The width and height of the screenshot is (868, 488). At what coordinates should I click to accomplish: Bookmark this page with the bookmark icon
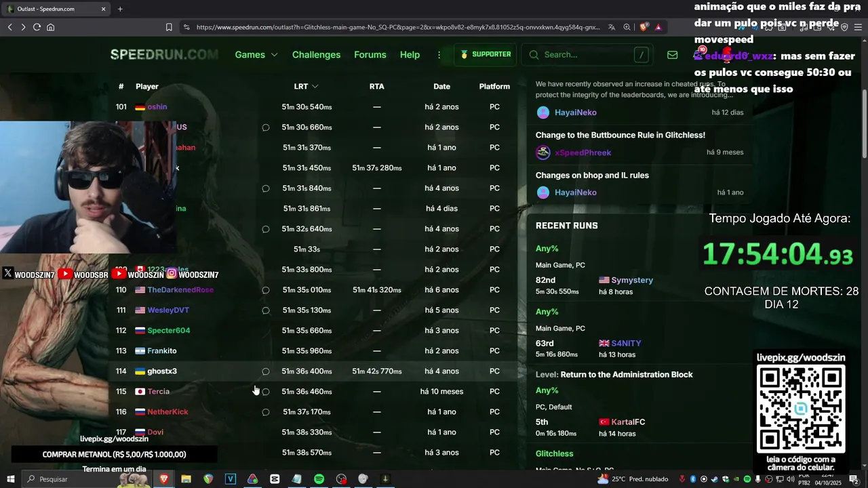pyautogui.click(x=169, y=27)
